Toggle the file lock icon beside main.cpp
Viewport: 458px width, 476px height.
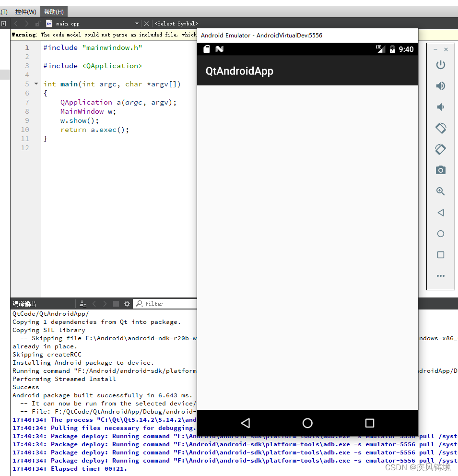coord(38,24)
